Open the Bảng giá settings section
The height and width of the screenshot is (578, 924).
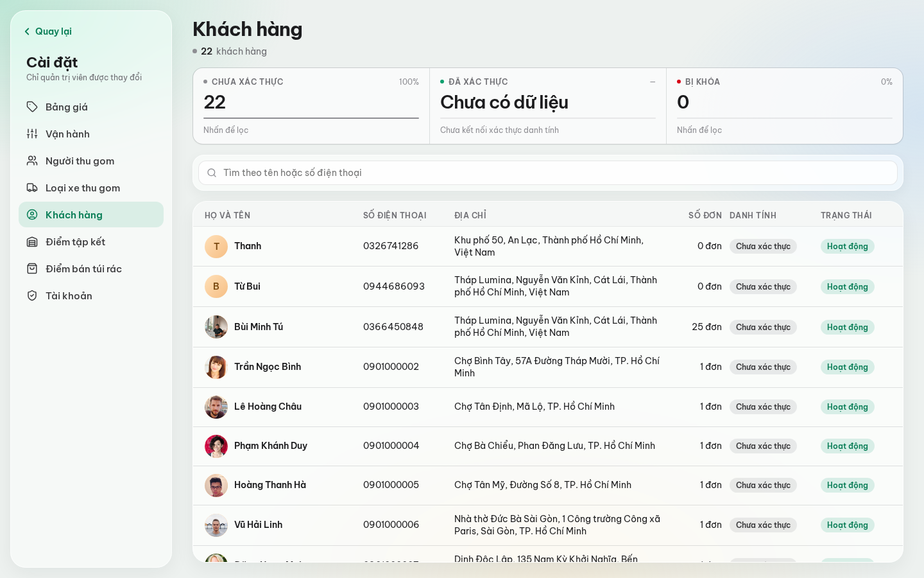[x=91, y=107]
